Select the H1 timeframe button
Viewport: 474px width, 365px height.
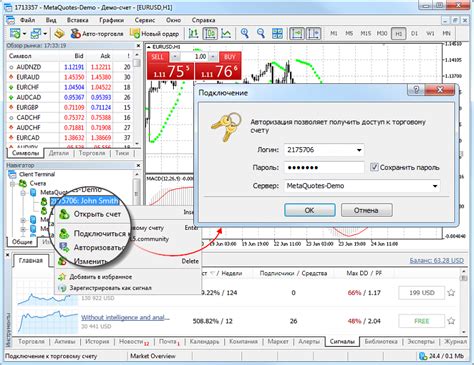[x=398, y=33]
